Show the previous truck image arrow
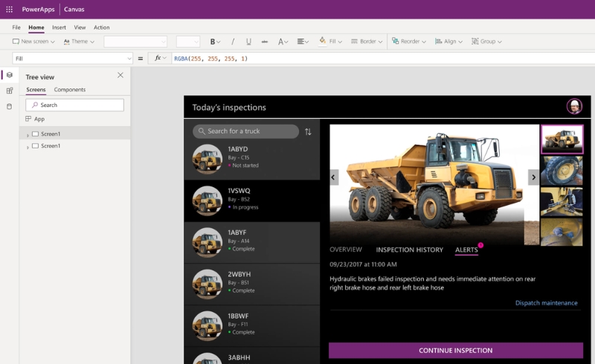595x364 pixels. click(x=333, y=177)
